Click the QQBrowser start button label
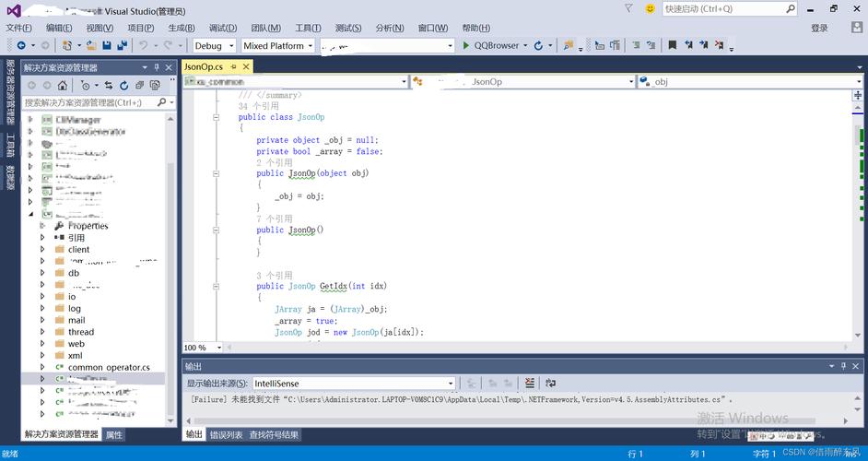868x461 pixels. point(497,45)
